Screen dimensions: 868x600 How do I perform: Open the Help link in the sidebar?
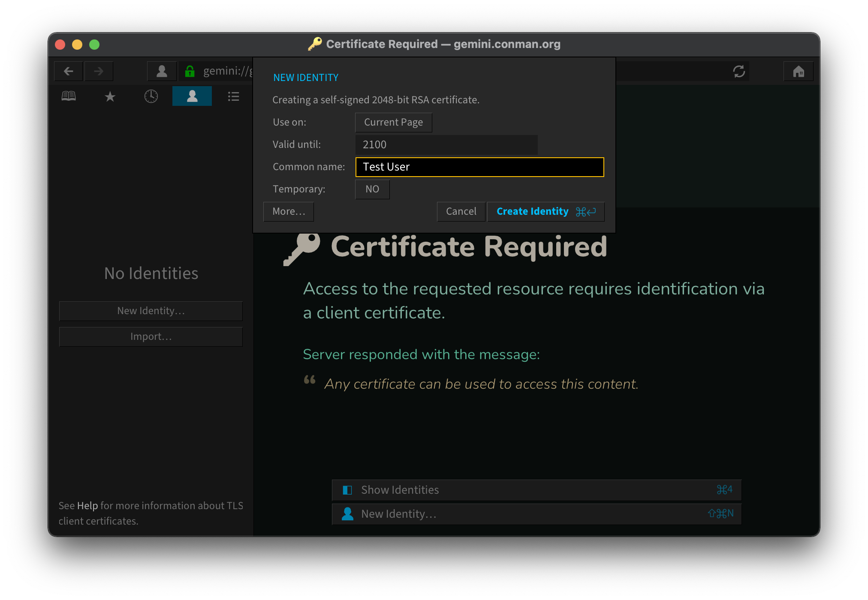(87, 506)
